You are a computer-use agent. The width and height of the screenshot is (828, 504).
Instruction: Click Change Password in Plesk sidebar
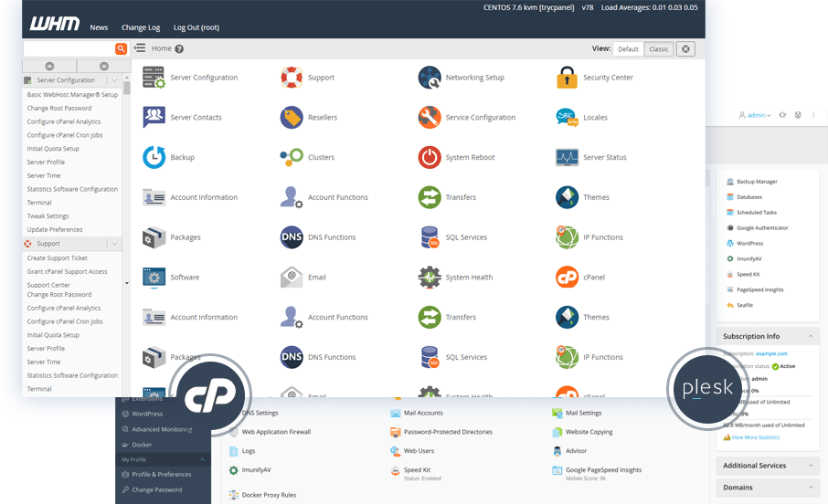[x=157, y=489]
